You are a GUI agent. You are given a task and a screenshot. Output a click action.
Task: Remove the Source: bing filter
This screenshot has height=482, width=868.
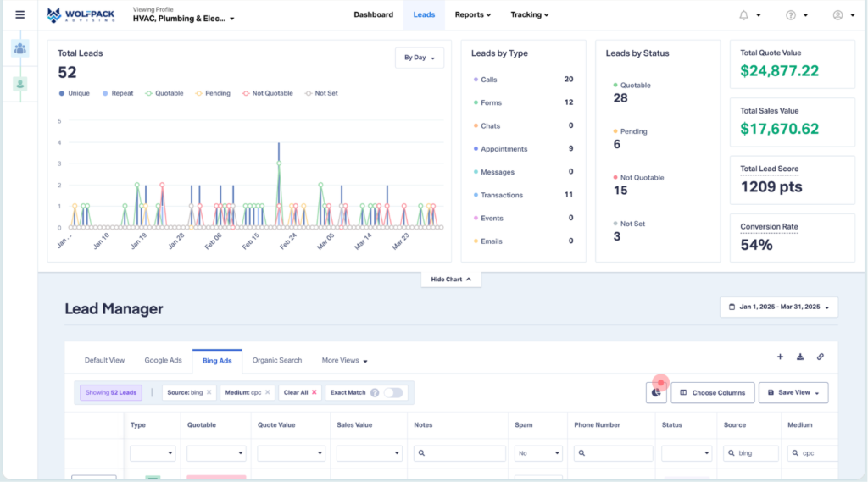click(x=209, y=392)
